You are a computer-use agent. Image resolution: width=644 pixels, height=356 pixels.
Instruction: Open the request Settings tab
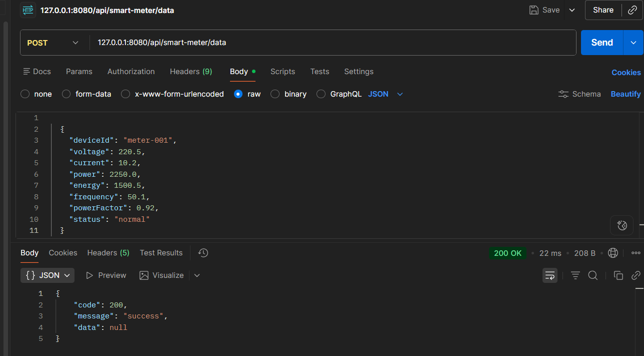click(x=358, y=72)
